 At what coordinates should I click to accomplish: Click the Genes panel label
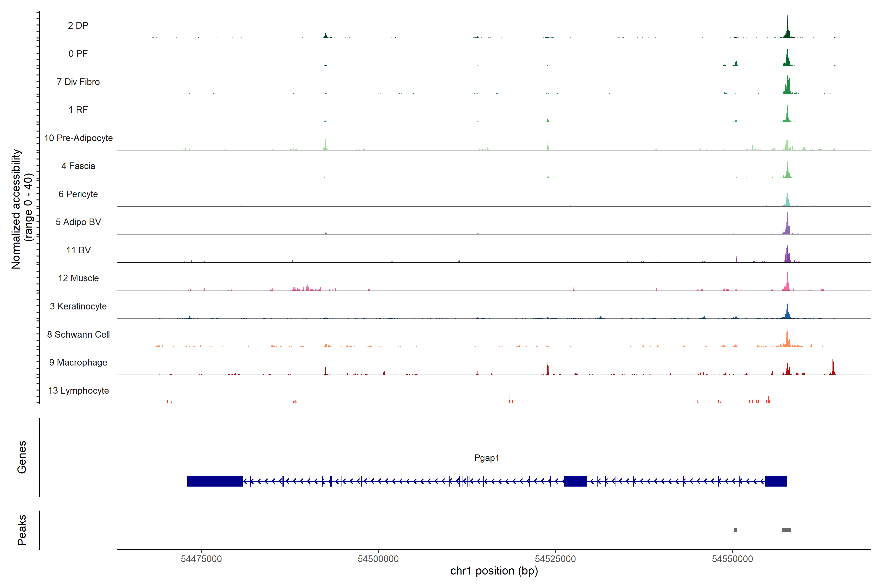coord(22,457)
